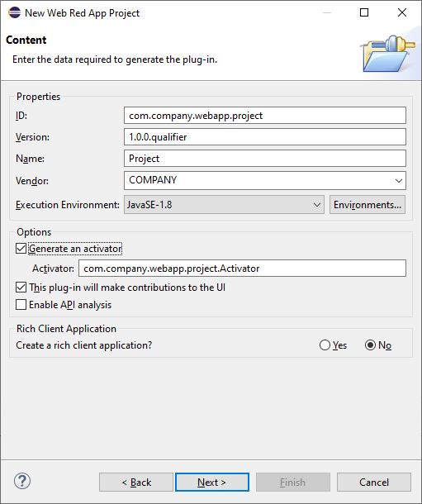The width and height of the screenshot is (422, 504).
Task: Enable API analysis checkbox
Action: [x=21, y=304]
